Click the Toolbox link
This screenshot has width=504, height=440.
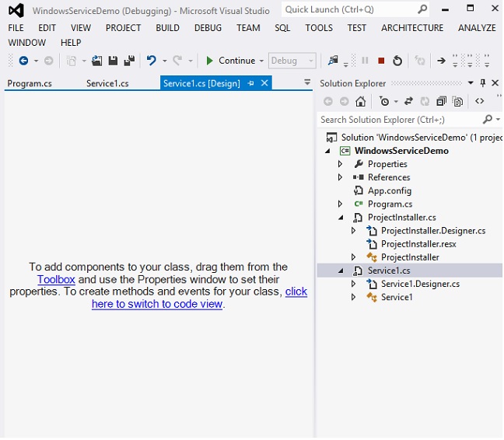[x=56, y=279]
